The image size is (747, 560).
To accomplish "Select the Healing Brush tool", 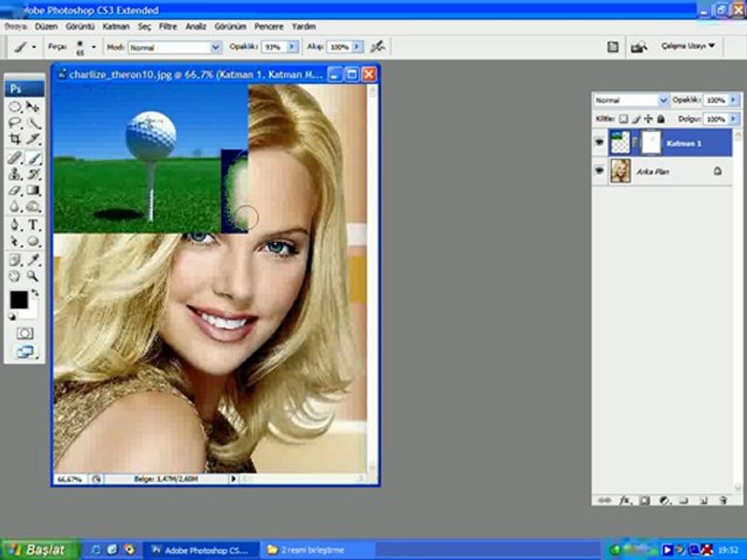I will click(15, 158).
